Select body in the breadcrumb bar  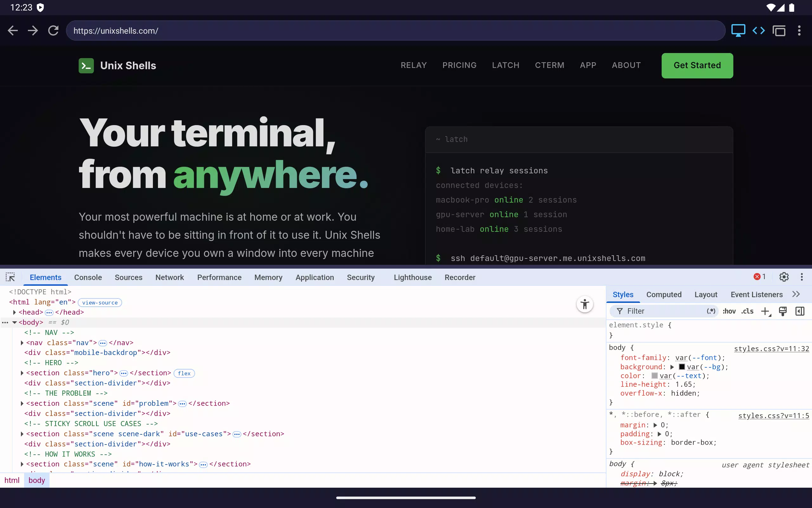point(36,480)
